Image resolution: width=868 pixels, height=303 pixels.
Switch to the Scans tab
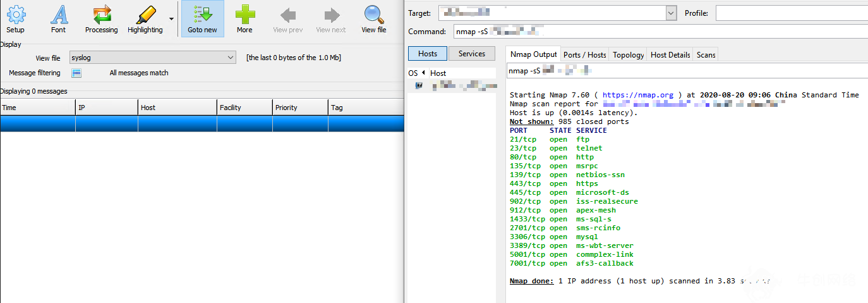tap(706, 55)
